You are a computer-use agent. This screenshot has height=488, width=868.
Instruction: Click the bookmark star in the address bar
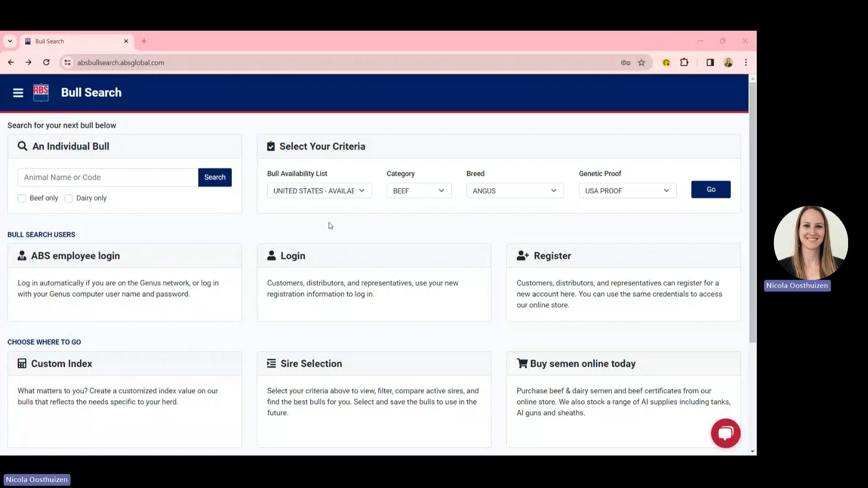pos(642,62)
